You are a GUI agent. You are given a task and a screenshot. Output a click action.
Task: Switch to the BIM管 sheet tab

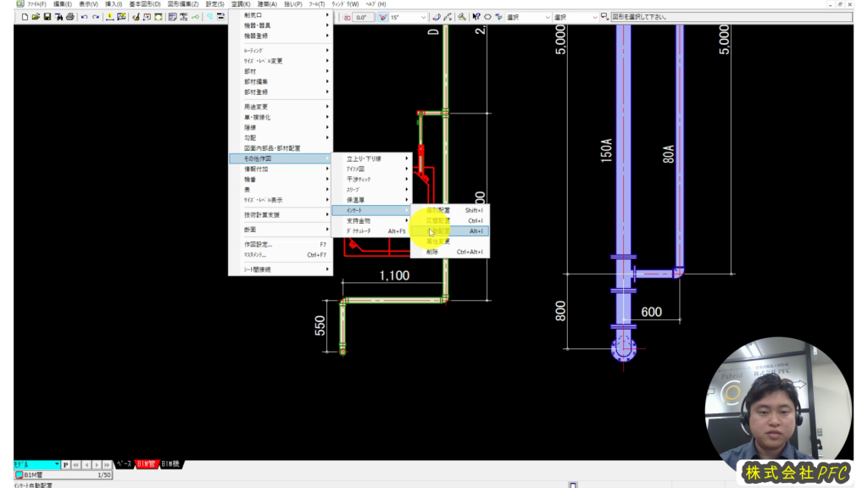[x=147, y=465]
